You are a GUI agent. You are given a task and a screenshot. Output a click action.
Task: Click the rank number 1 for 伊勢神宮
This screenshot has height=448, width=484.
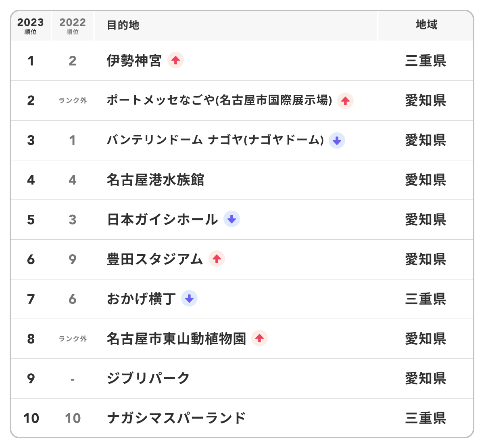pyautogui.click(x=31, y=61)
